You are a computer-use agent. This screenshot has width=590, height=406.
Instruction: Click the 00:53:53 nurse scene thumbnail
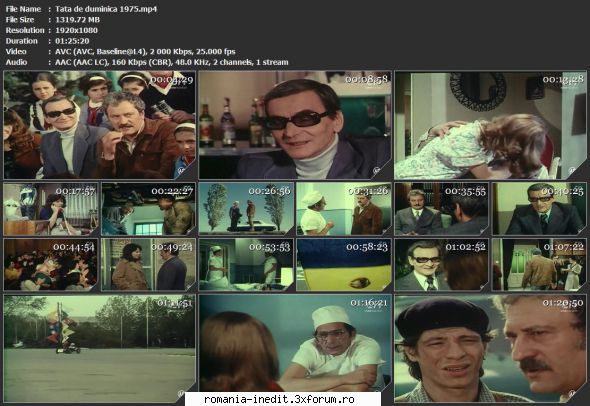coord(246,265)
